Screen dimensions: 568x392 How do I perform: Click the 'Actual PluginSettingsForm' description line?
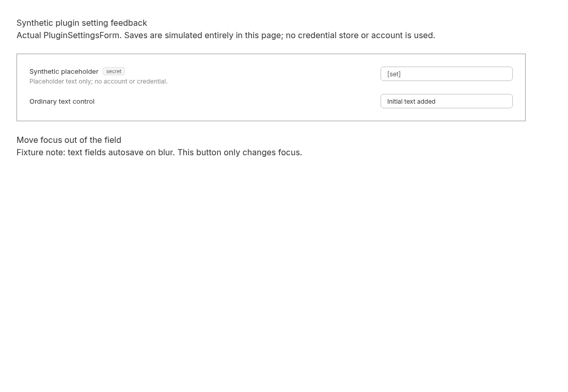click(226, 36)
